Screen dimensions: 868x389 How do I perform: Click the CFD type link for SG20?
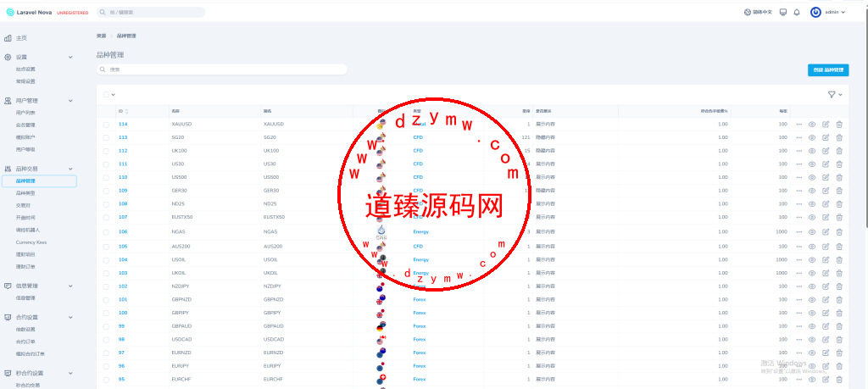pos(418,137)
